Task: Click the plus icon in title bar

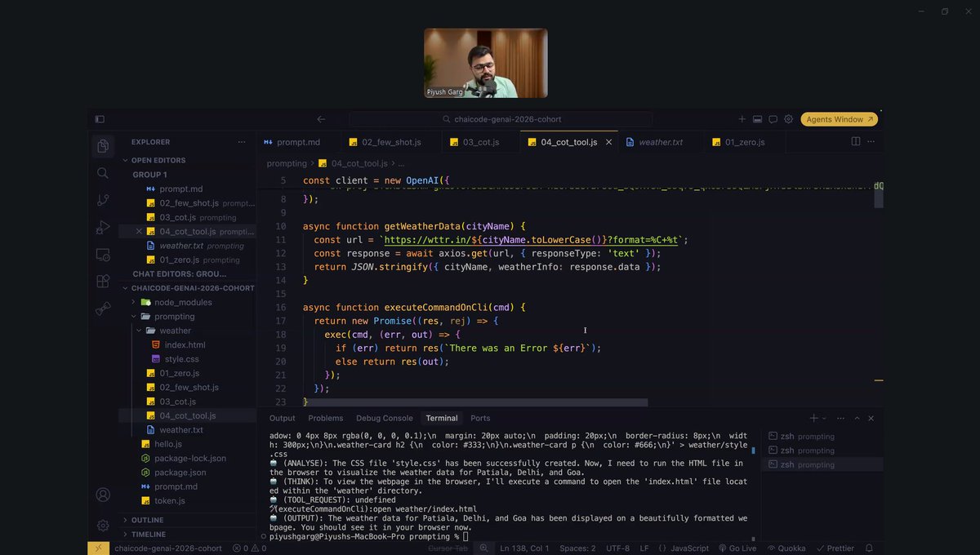Action: (742, 119)
